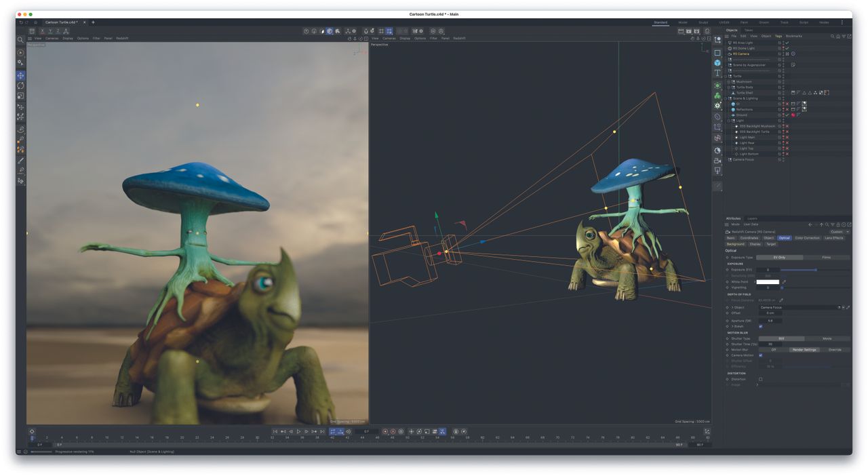Click the Attributes back arrow icon
Viewport: 868px width, 476px height.
click(x=810, y=224)
